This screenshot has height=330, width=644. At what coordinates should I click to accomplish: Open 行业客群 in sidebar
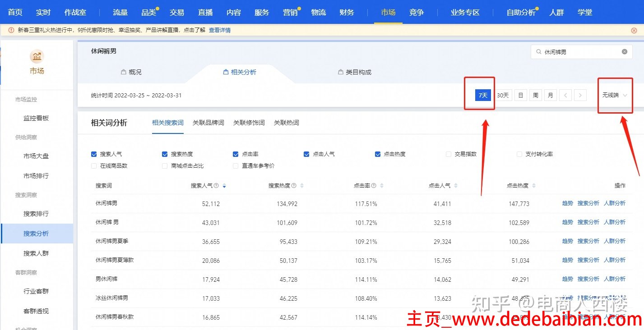pyautogui.click(x=36, y=291)
